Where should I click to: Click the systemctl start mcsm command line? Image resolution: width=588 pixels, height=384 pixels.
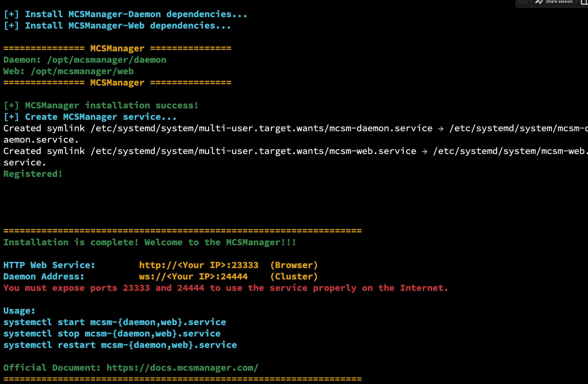(114, 322)
